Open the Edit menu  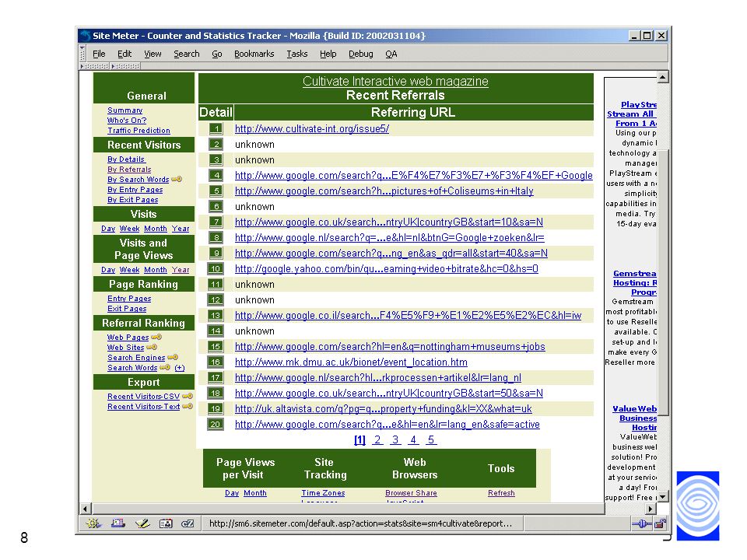click(x=124, y=54)
